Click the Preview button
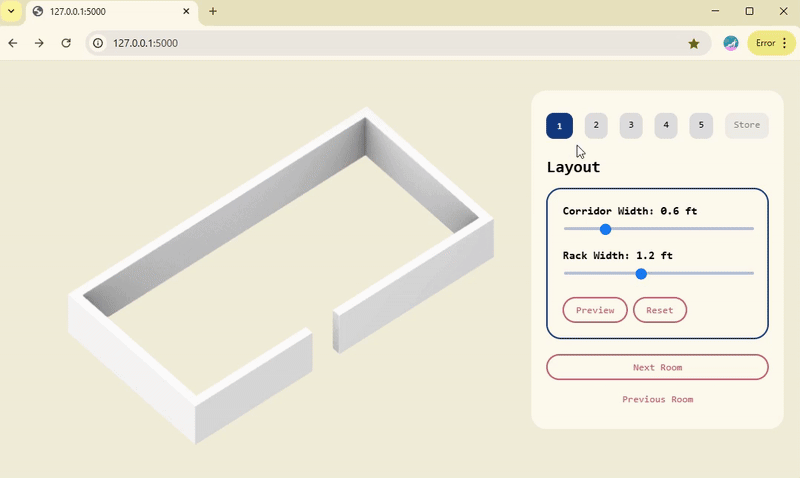The image size is (800, 478). pyautogui.click(x=595, y=310)
